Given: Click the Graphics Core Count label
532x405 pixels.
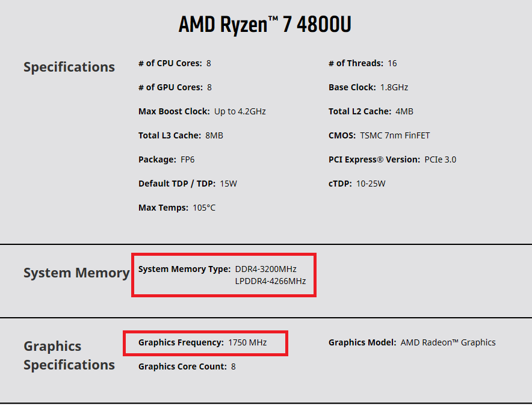Looking at the screenshot, I should [x=182, y=366].
